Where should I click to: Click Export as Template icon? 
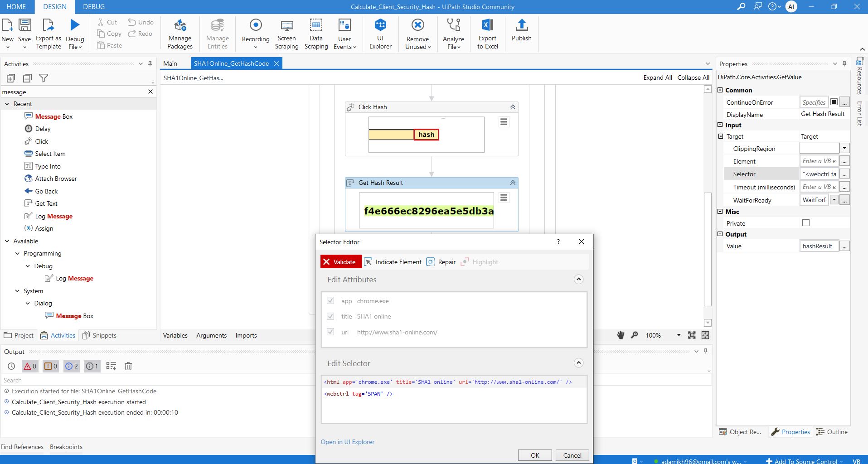(48, 25)
